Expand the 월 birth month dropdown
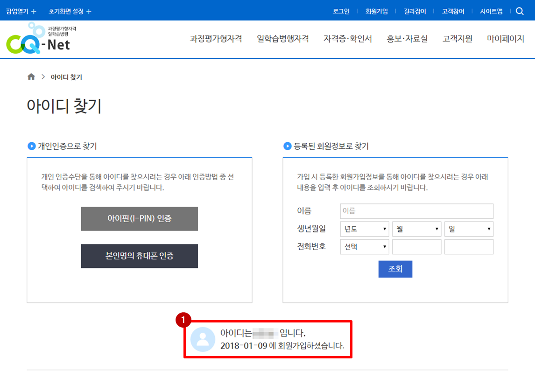This screenshot has width=535, height=392. [x=417, y=229]
